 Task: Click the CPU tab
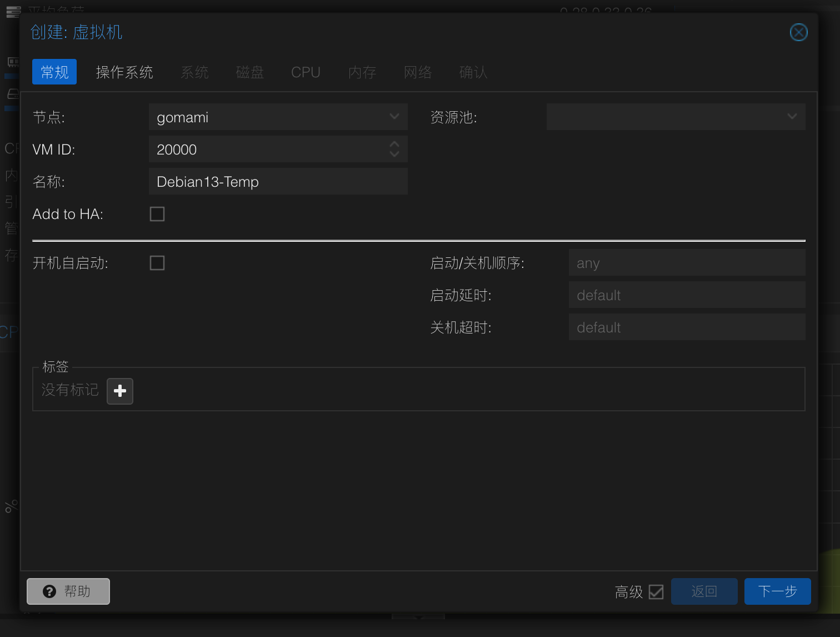click(x=306, y=72)
